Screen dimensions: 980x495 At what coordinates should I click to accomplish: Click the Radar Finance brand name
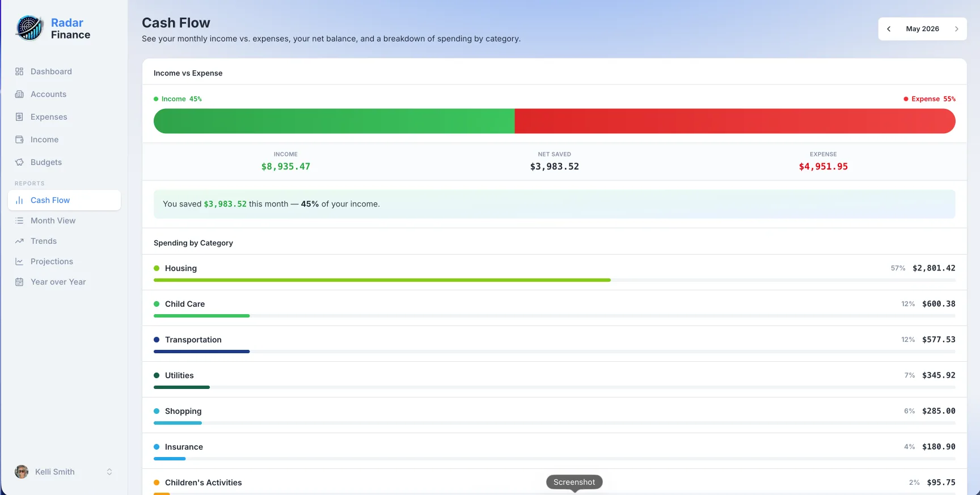(70, 28)
